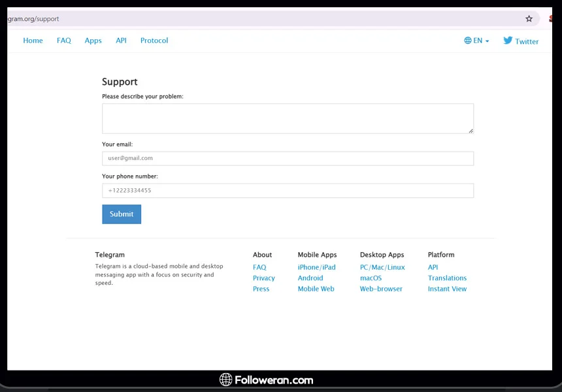Follow the iPhone/iPad mobile app link
Image resolution: width=562 pixels, height=392 pixels.
(x=316, y=267)
